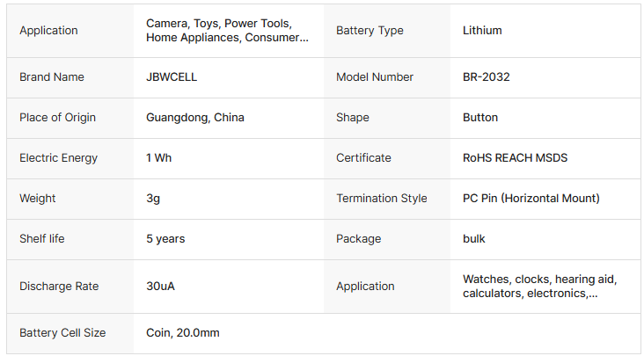Image resolution: width=644 pixels, height=356 pixels.
Task: Select the Button shape value
Action: (x=480, y=118)
